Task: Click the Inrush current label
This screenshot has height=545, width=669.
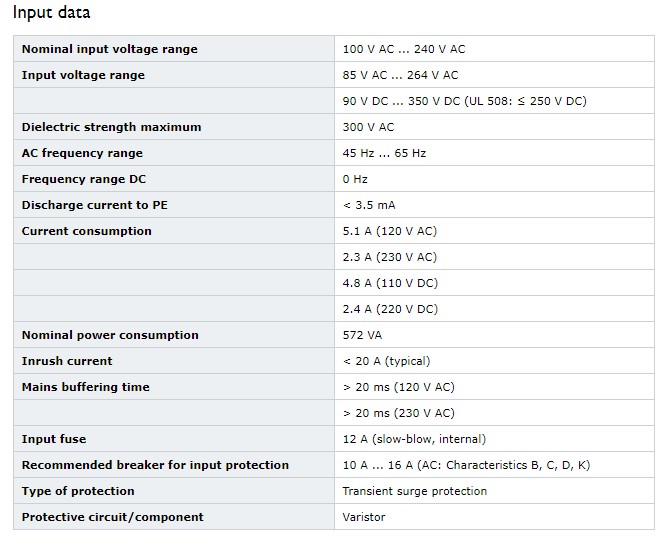Action: [x=67, y=361]
